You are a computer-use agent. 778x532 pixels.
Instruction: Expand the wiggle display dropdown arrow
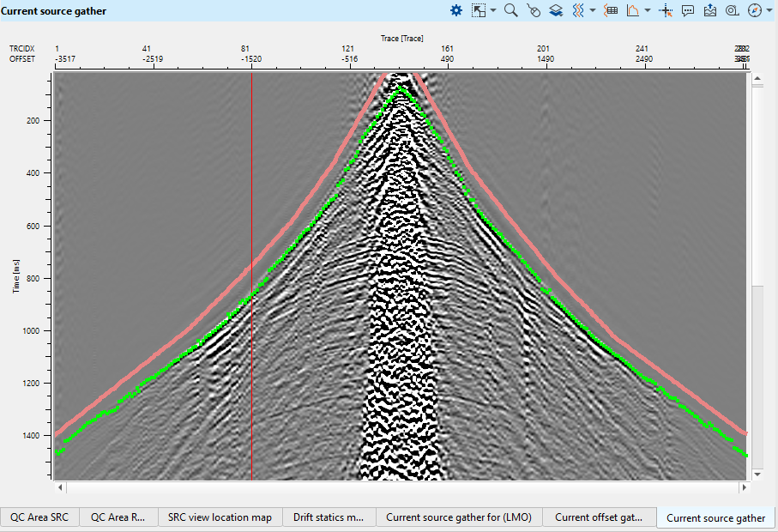coord(592,10)
